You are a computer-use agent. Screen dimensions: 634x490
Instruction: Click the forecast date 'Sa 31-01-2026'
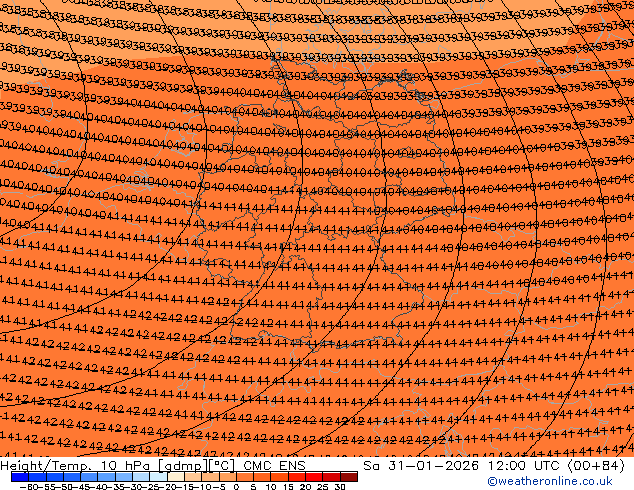tap(421, 466)
